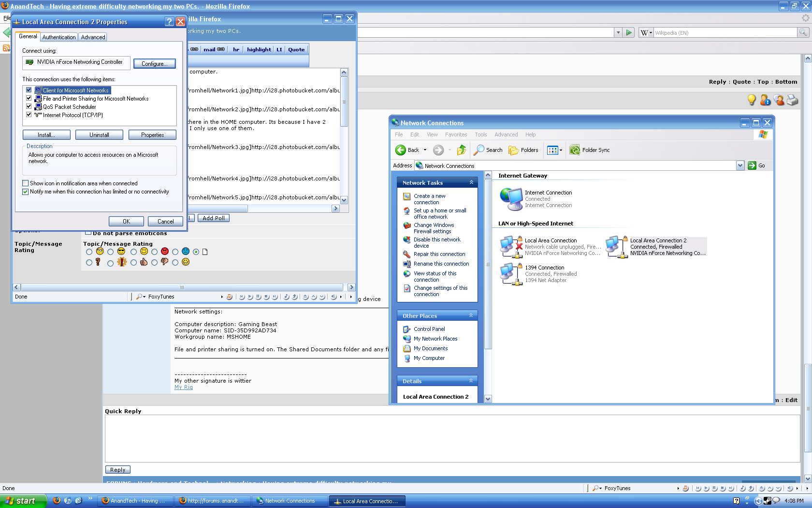Toggle Notify me of limited connectivity checkbox
This screenshot has height=508, width=812.
tap(26, 192)
